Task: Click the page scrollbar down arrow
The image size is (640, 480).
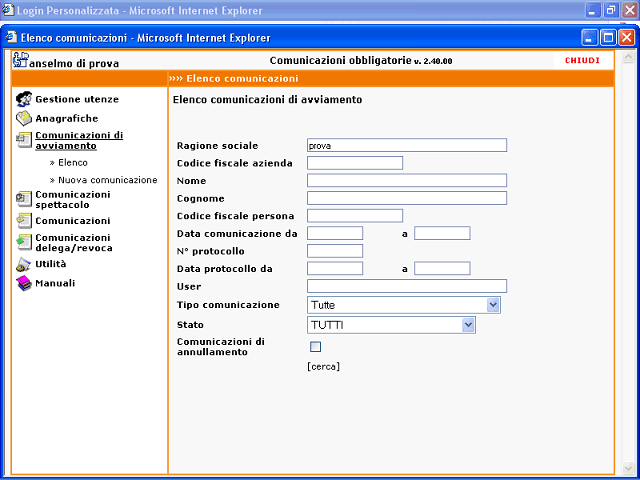Action: tap(628, 467)
